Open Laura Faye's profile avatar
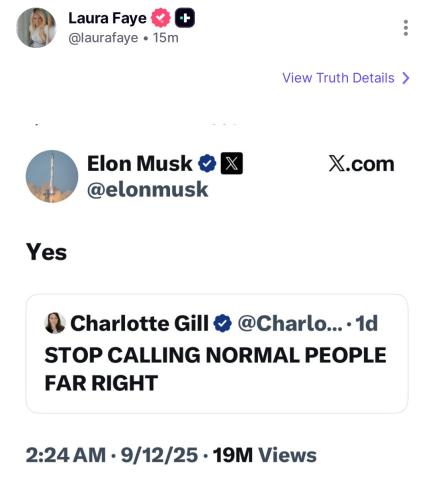The image size is (434, 500). pos(36,28)
